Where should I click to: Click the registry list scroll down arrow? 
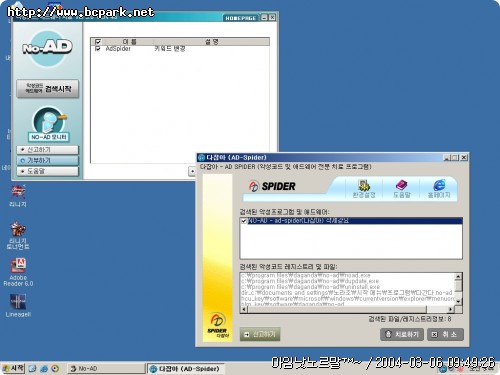tap(458, 301)
